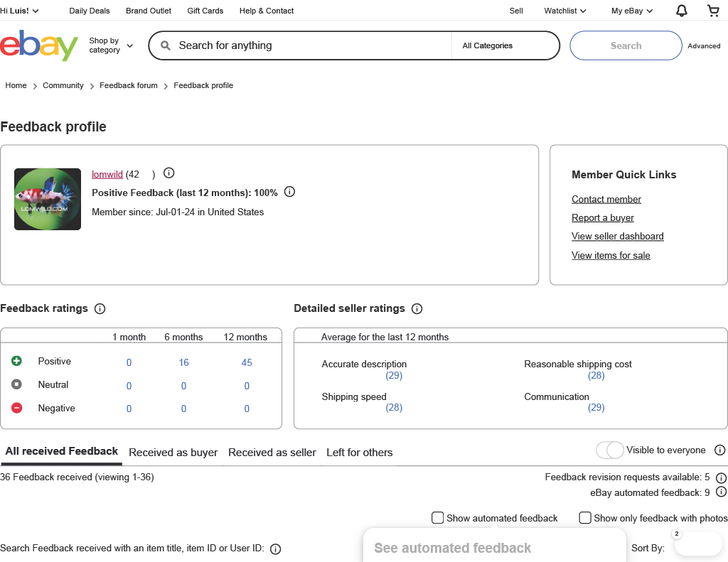The height and width of the screenshot is (562, 728).
Task: Enable Show automated feedback checkbox
Action: tap(438, 518)
